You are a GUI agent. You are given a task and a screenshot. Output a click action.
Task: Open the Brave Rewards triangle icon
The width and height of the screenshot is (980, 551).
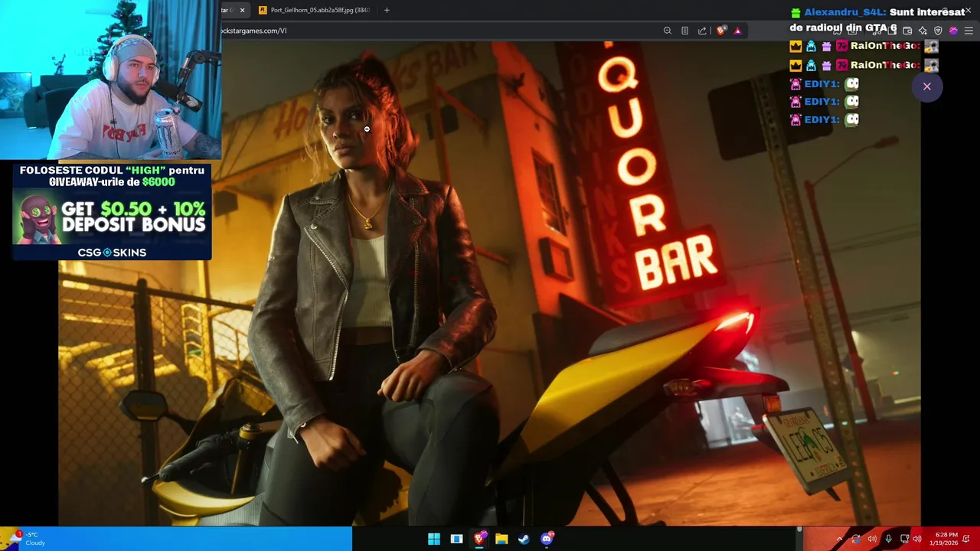(x=737, y=31)
